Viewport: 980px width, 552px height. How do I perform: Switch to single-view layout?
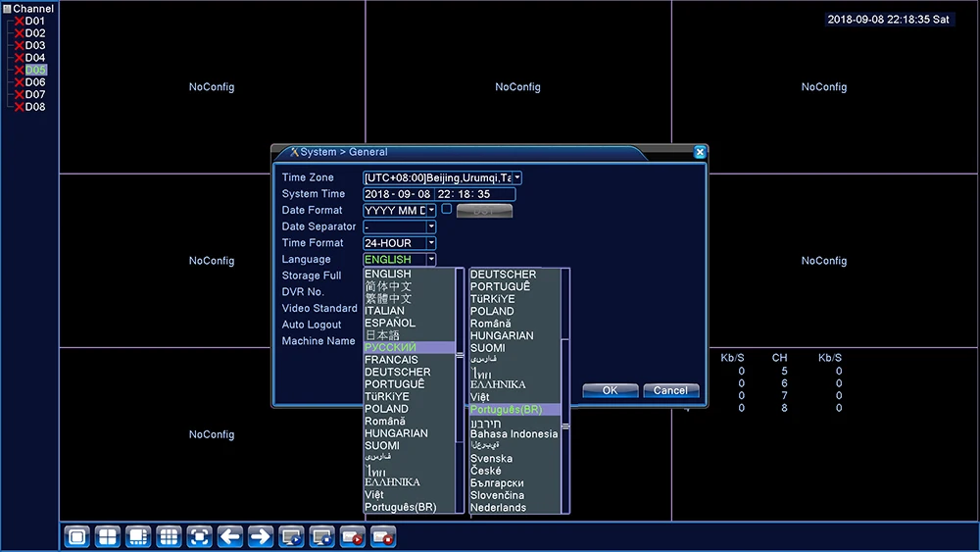click(76, 536)
